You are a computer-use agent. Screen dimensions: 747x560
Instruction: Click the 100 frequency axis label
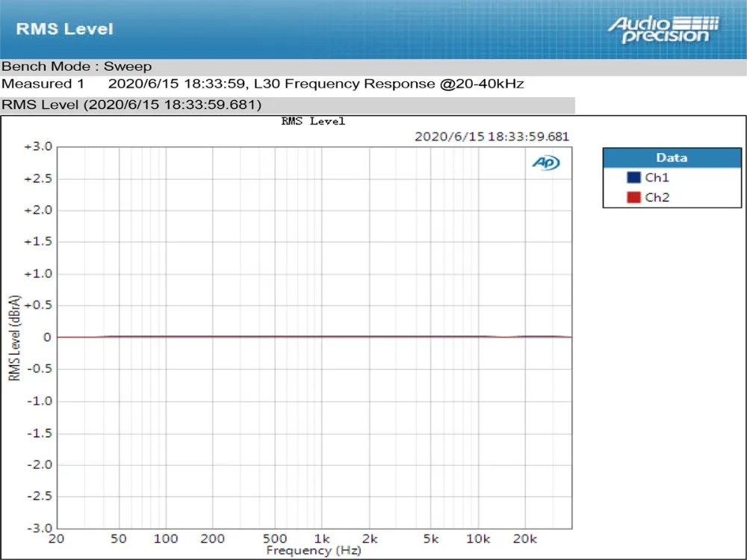click(x=166, y=539)
